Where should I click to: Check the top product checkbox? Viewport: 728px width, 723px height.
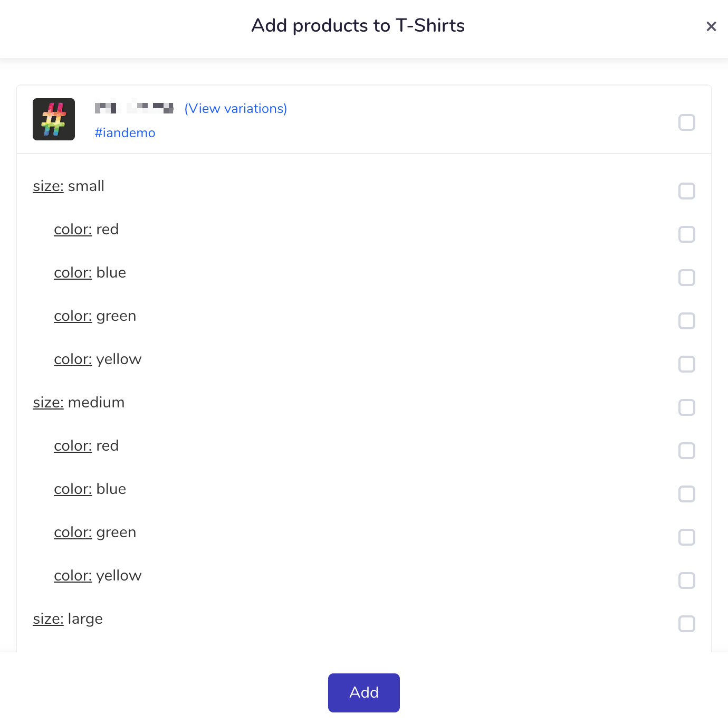tap(687, 122)
